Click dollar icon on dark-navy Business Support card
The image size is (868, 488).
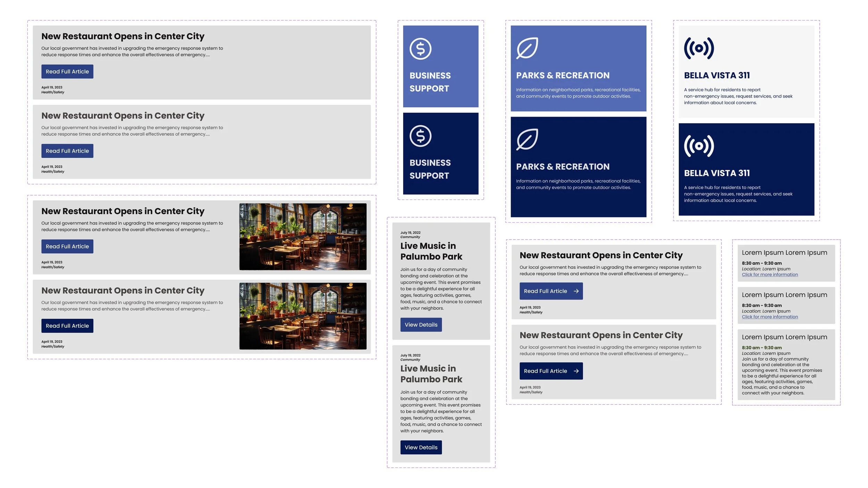[x=420, y=136]
